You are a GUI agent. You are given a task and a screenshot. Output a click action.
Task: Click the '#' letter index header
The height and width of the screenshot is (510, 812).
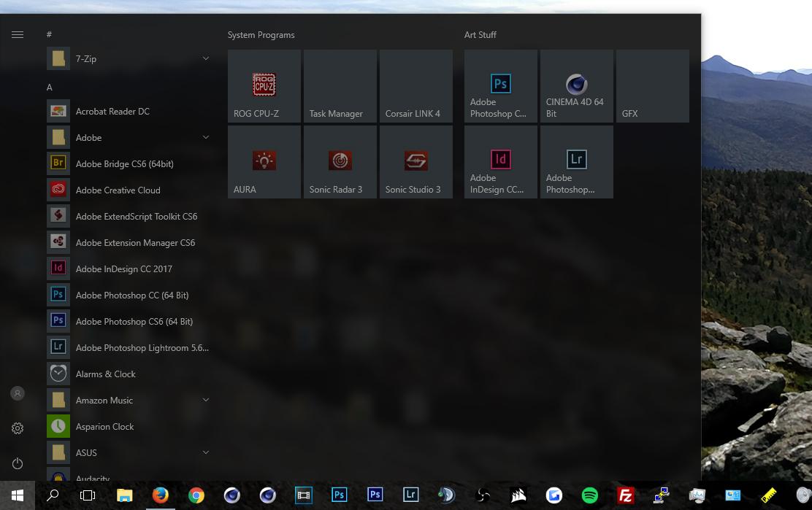[49, 34]
